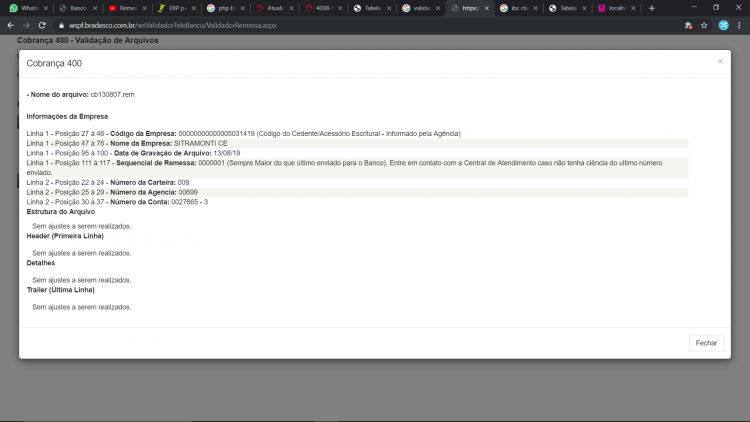The width and height of the screenshot is (750, 422).
Task: Minimize the browser window
Action: 694,8
